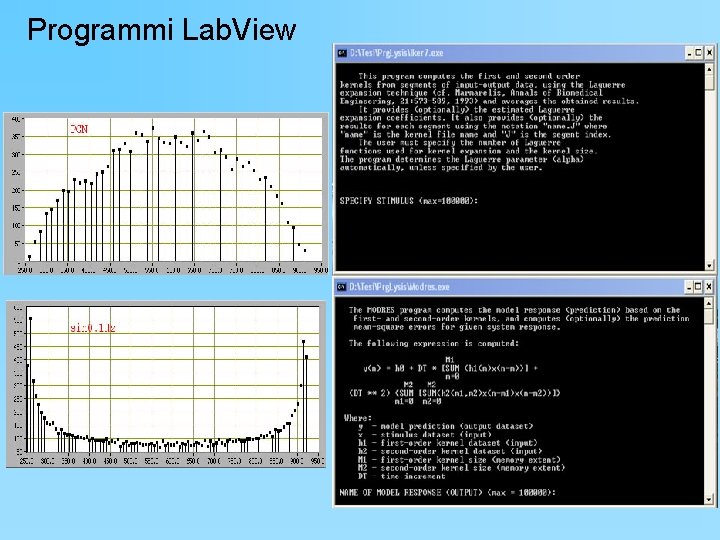
Task: Click the bottom U-shaped plot area
Action: 173,379
